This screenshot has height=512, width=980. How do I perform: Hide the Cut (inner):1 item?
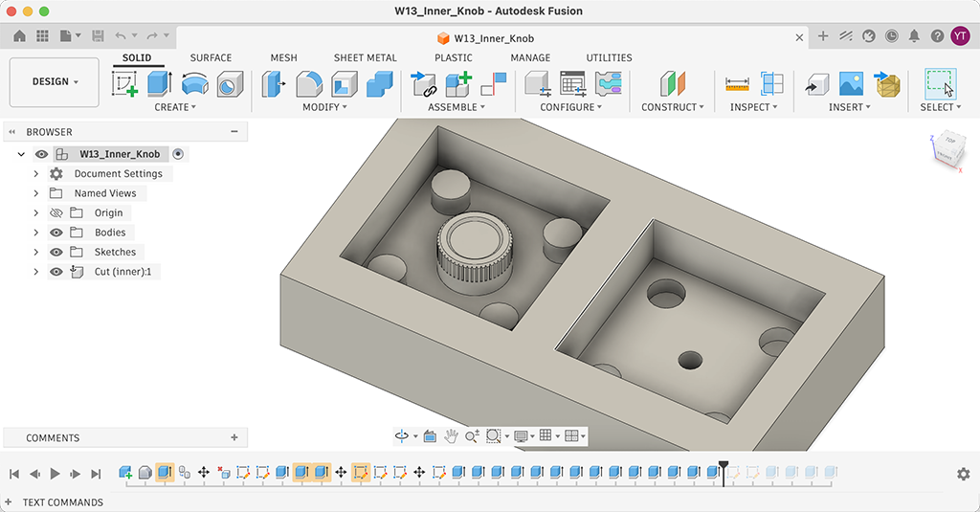56,272
